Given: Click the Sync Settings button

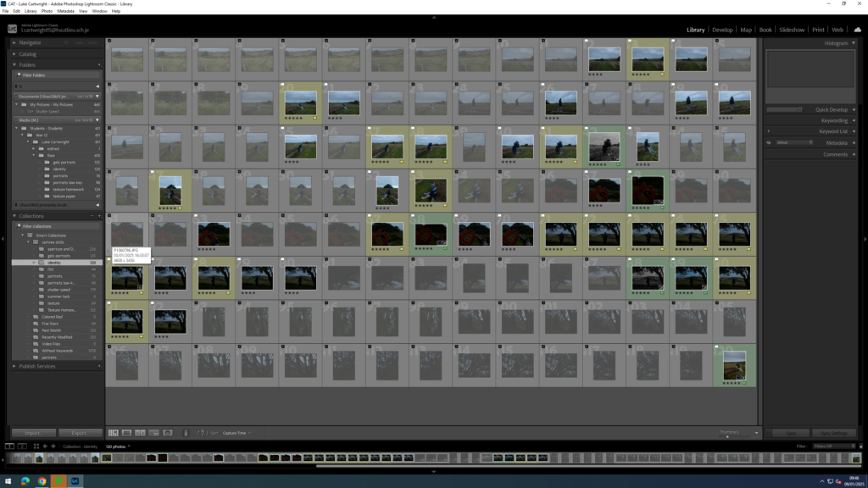Looking at the screenshot, I should tap(834, 433).
